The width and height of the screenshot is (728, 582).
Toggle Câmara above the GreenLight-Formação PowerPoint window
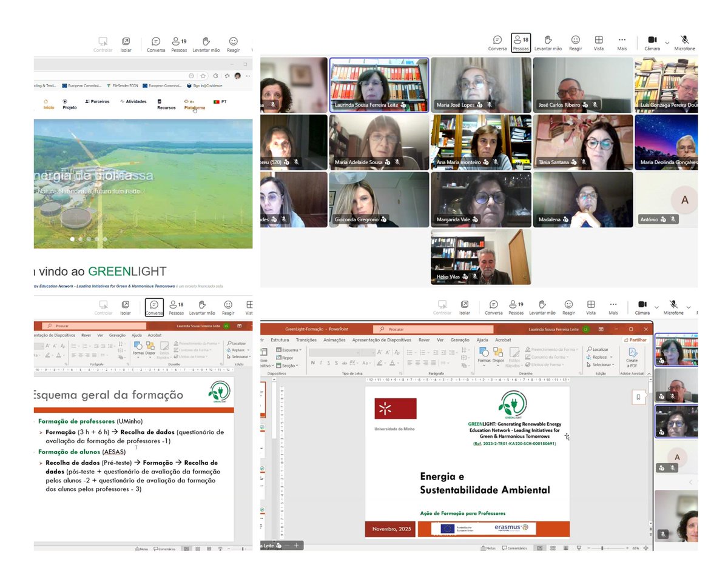click(643, 307)
